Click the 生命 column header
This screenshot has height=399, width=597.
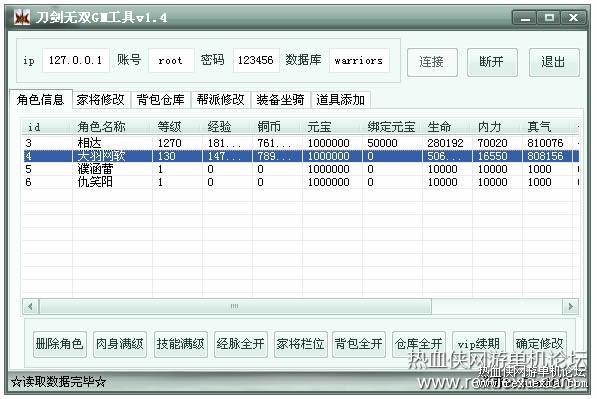click(447, 127)
